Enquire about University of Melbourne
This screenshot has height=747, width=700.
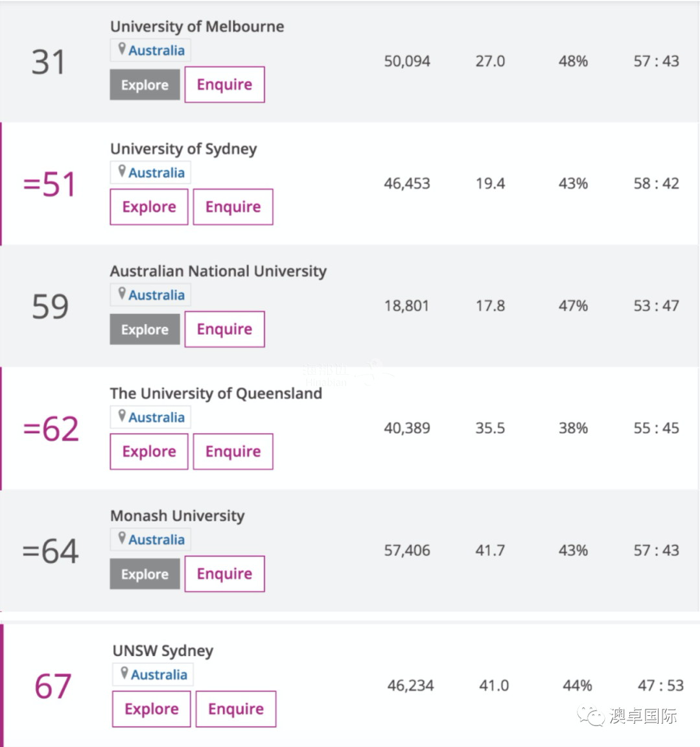pyautogui.click(x=225, y=84)
